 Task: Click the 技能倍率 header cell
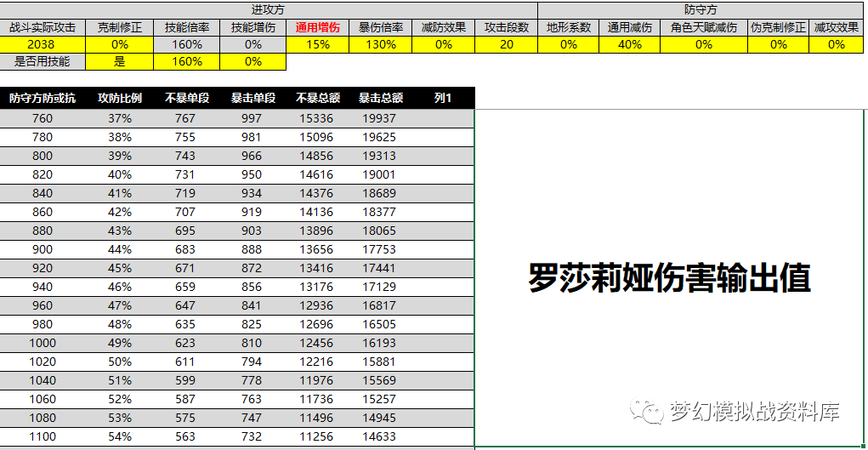coord(186,28)
